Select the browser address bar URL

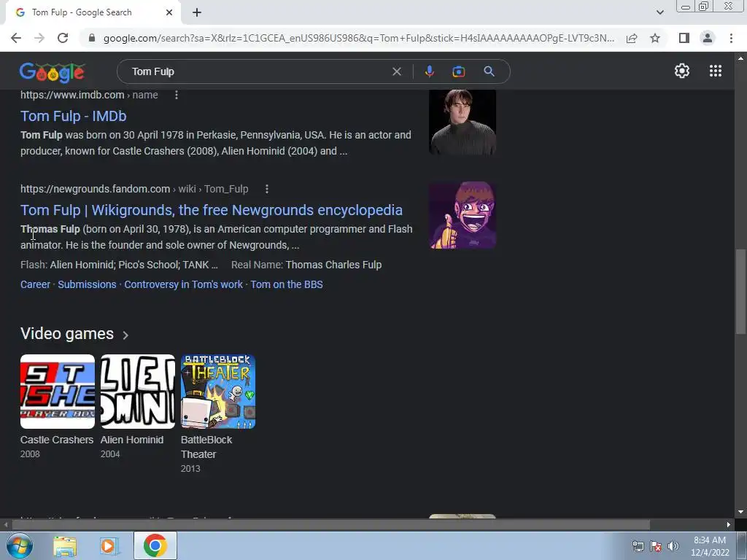click(359, 38)
